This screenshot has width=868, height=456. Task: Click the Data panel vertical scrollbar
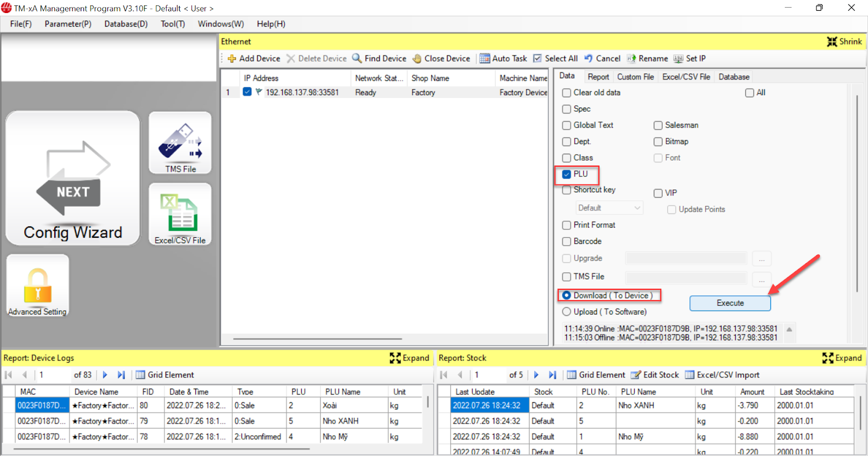(x=857, y=190)
